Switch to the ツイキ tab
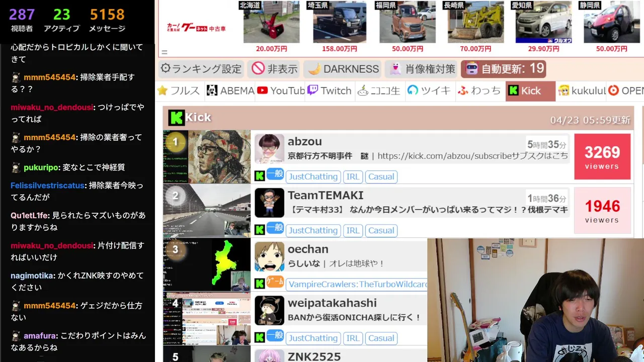The image size is (644, 362). (429, 91)
